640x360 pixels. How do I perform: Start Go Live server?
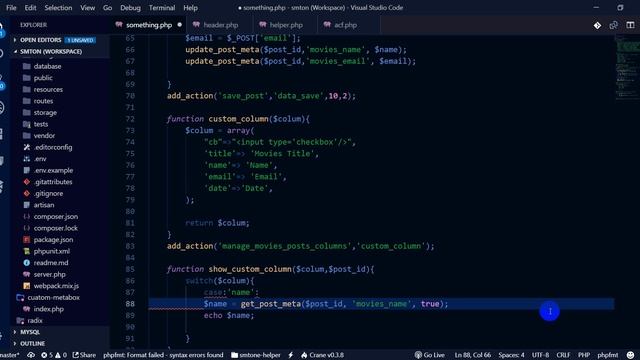[429, 355]
